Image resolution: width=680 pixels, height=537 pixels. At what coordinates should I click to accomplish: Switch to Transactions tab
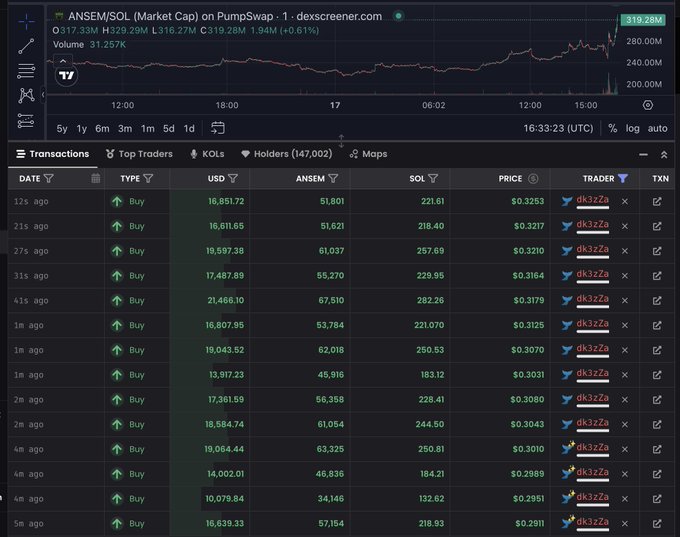[x=52, y=154]
